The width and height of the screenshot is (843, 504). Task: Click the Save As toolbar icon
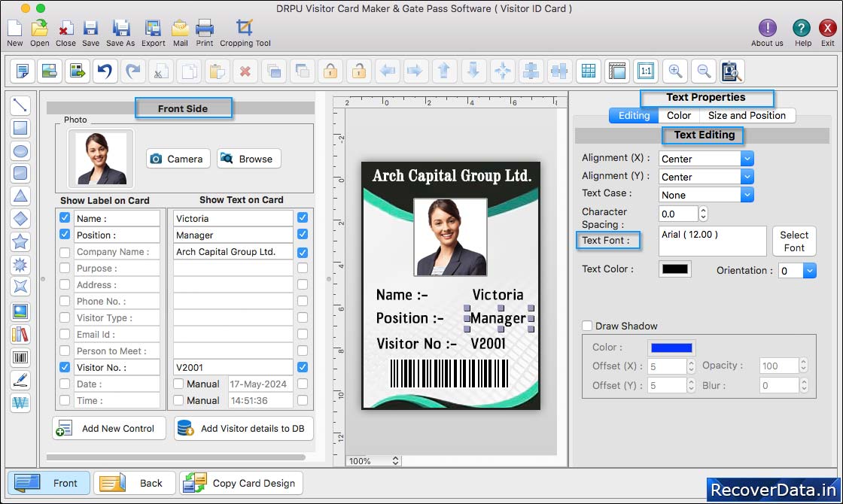tap(120, 28)
